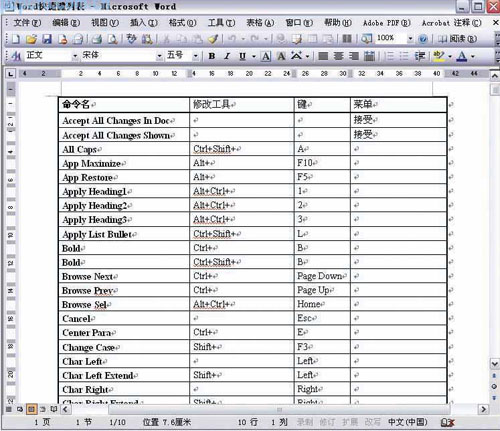Open a file with the folder icon
500x431 pixels.
click(x=31, y=39)
